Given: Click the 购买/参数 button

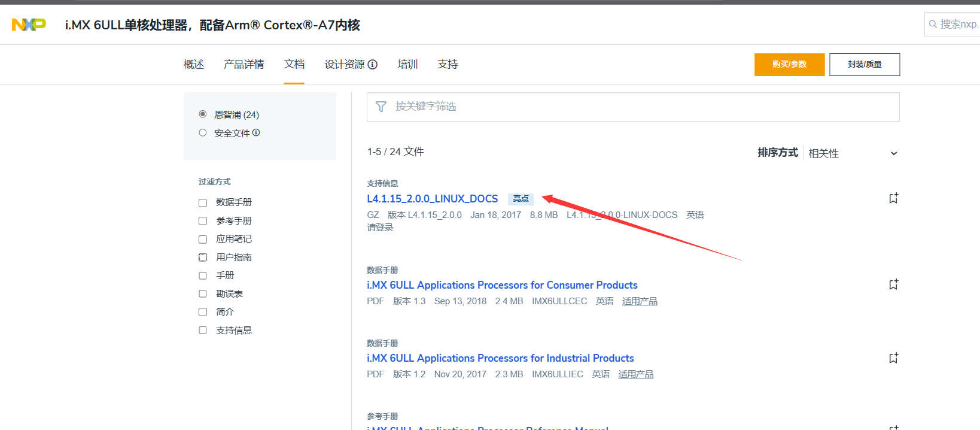Looking at the screenshot, I should tap(789, 65).
